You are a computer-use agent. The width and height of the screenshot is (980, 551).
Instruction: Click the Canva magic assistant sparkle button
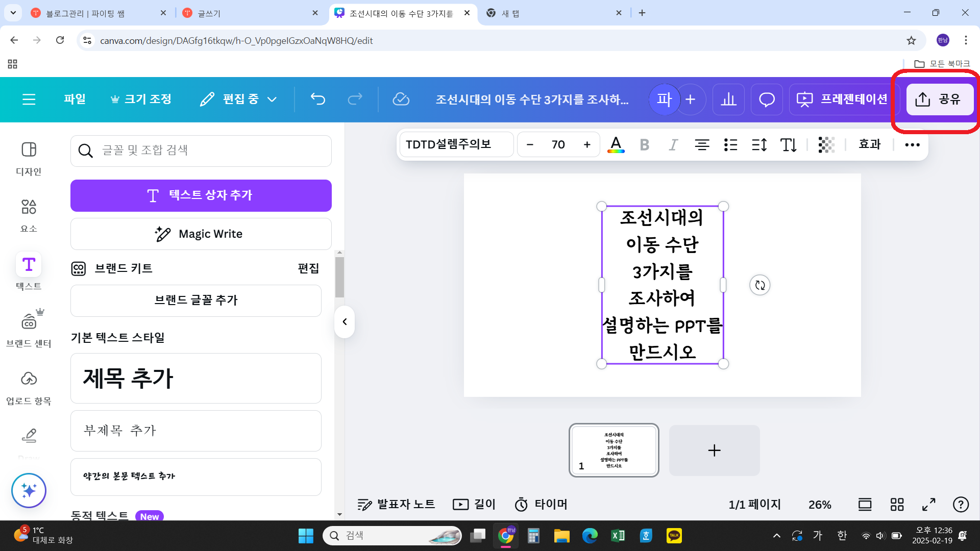(29, 490)
